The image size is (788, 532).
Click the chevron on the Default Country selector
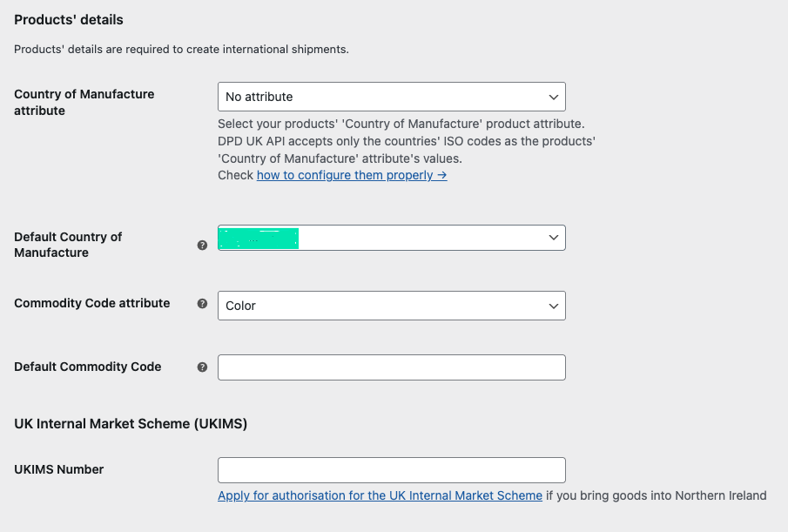pyautogui.click(x=553, y=237)
